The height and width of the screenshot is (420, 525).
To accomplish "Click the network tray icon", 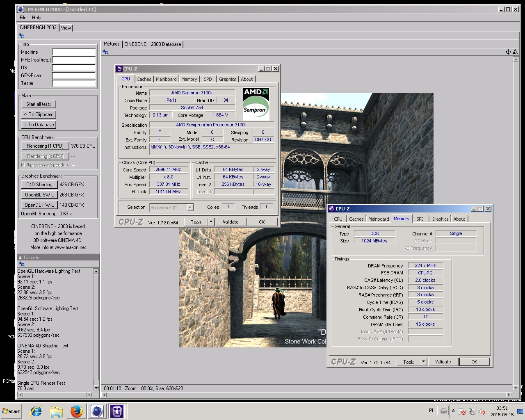I will 472,411.
